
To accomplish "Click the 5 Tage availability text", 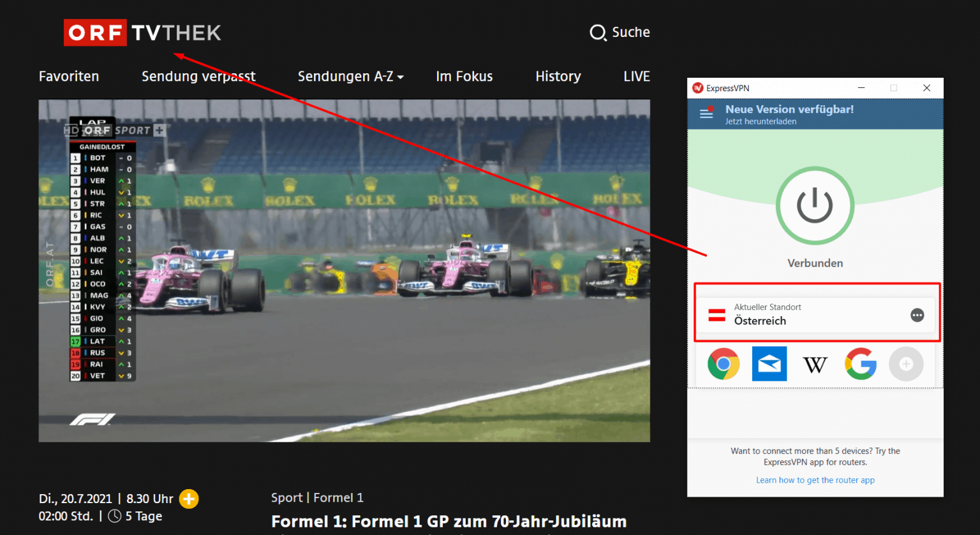I will click(x=144, y=517).
